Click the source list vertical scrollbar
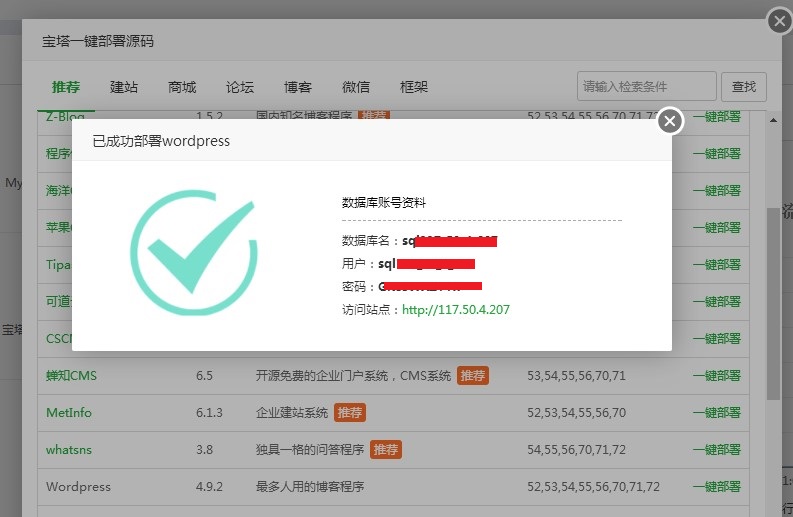This screenshot has height=517, width=793. pos(774,300)
